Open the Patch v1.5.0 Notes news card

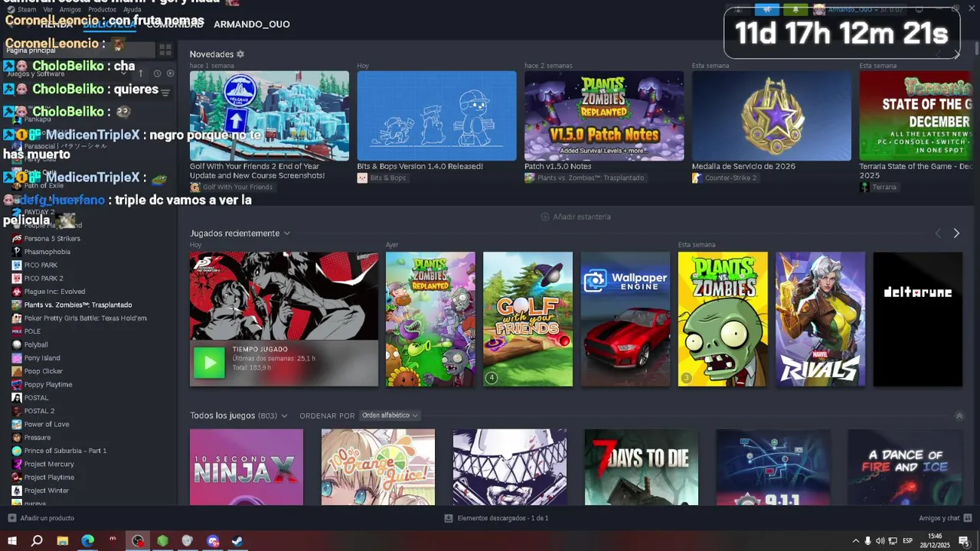pyautogui.click(x=604, y=116)
